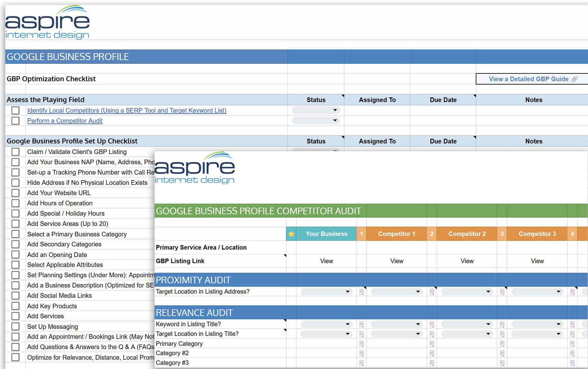Open note icon for Your Business Category #3 row
Screen dimensions: 588x369
click(361, 363)
